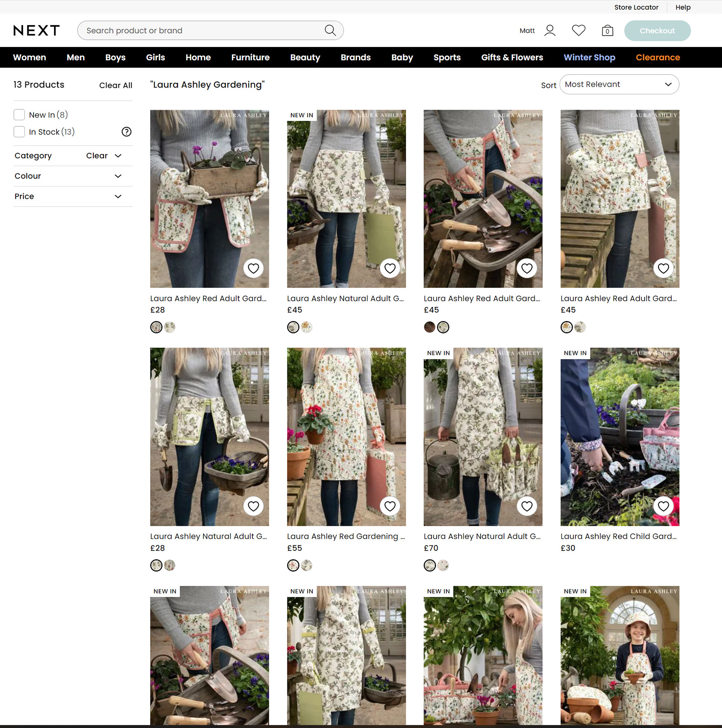Click the Clear All filters link
Viewport: 722px width, 728px height.
(115, 85)
